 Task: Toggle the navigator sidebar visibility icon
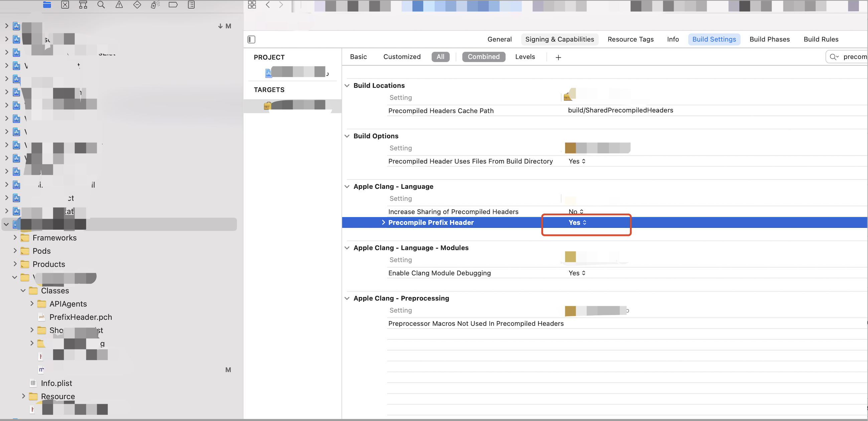pyautogui.click(x=251, y=39)
